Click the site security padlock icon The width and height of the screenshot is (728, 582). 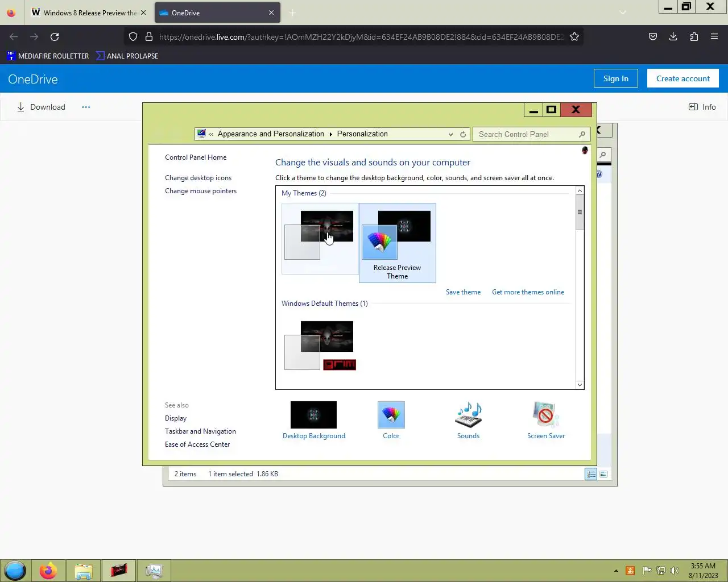[149, 37]
